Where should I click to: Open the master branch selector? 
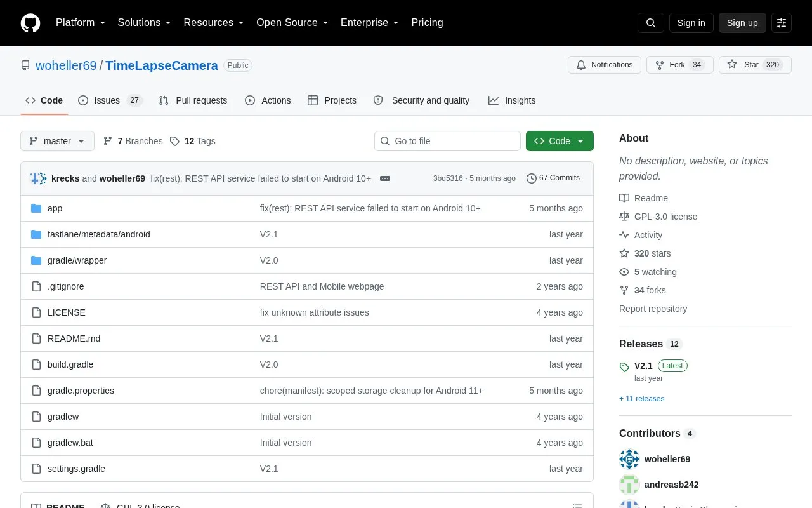[x=57, y=141]
